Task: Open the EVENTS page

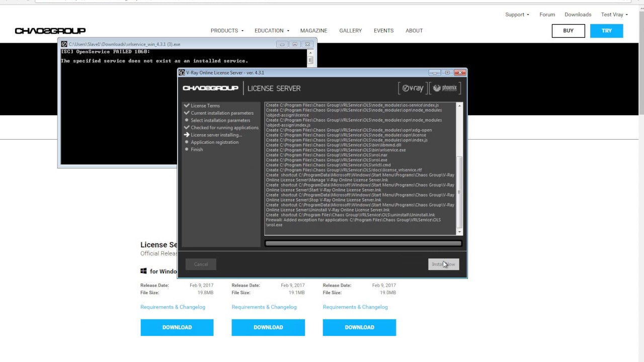Action: (383, 31)
